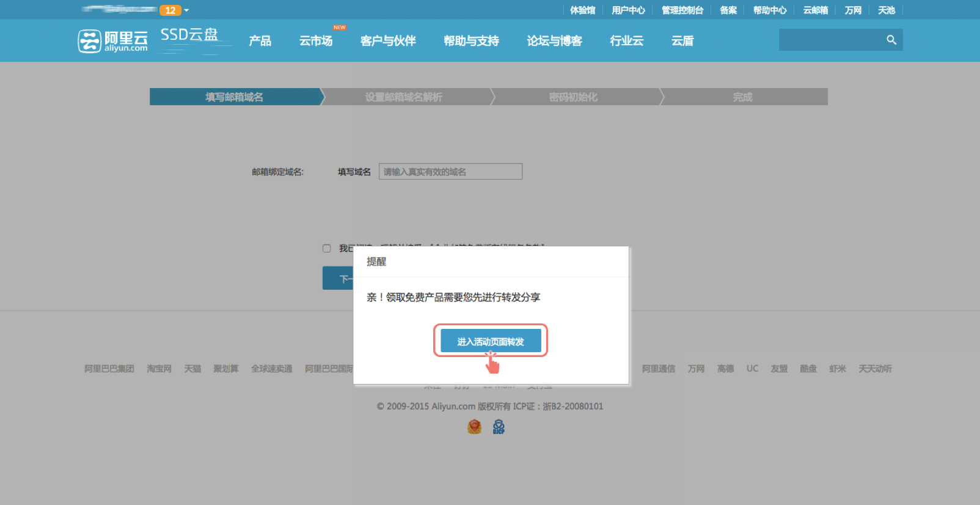Go to 云邮箱 in the top bar
The width and height of the screenshot is (980, 505).
(x=815, y=10)
